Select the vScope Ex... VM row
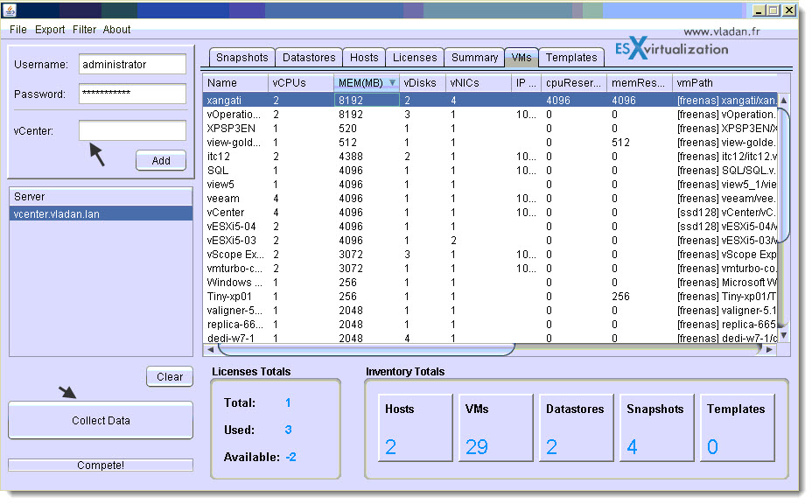Image resolution: width=812 pixels, height=504 pixels. [490, 255]
